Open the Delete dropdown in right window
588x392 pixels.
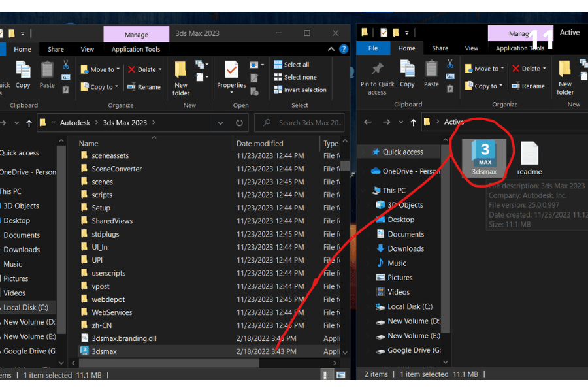tap(530, 69)
